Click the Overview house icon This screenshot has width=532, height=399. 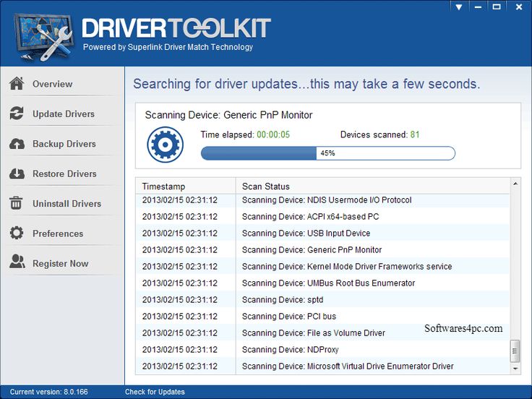[x=17, y=83]
